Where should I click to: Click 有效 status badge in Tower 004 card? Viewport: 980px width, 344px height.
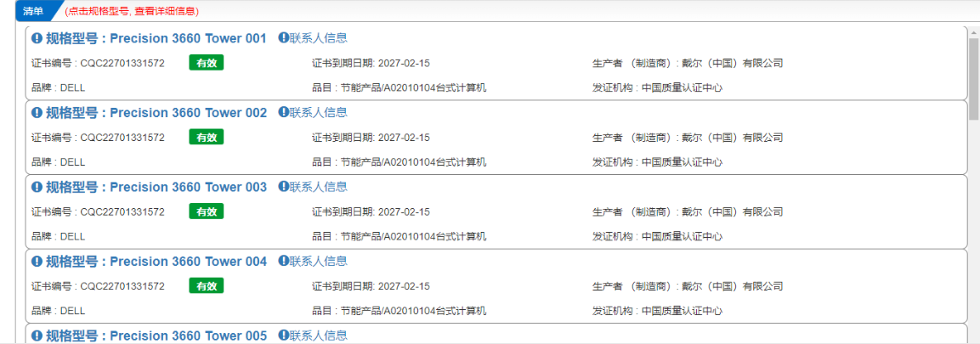(x=207, y=286)
